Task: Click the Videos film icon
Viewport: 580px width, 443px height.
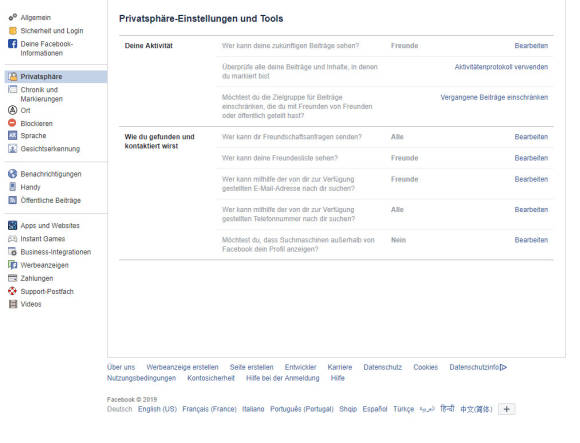Action: (x=13, y=304)
